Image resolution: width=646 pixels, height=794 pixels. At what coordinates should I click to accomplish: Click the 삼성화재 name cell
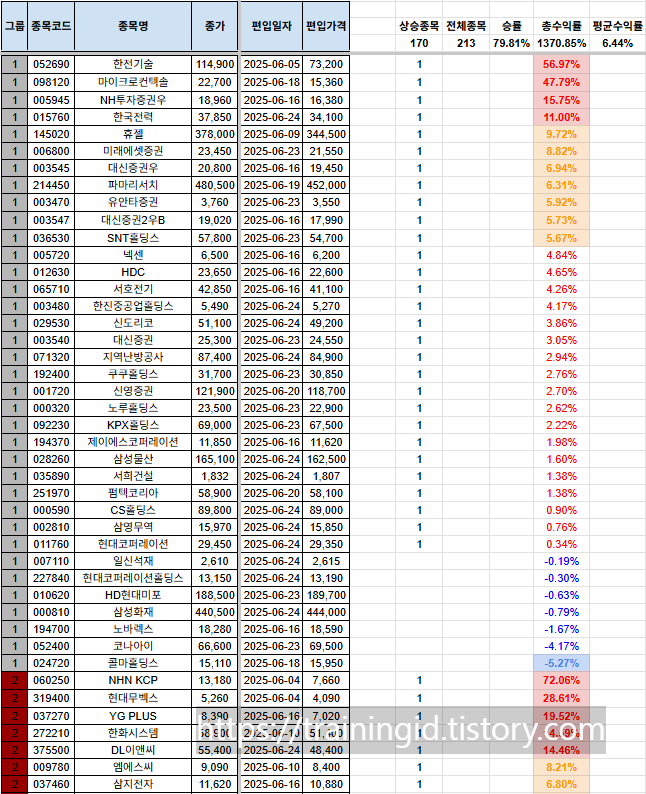pyautogui.click(x=133, y=612)
